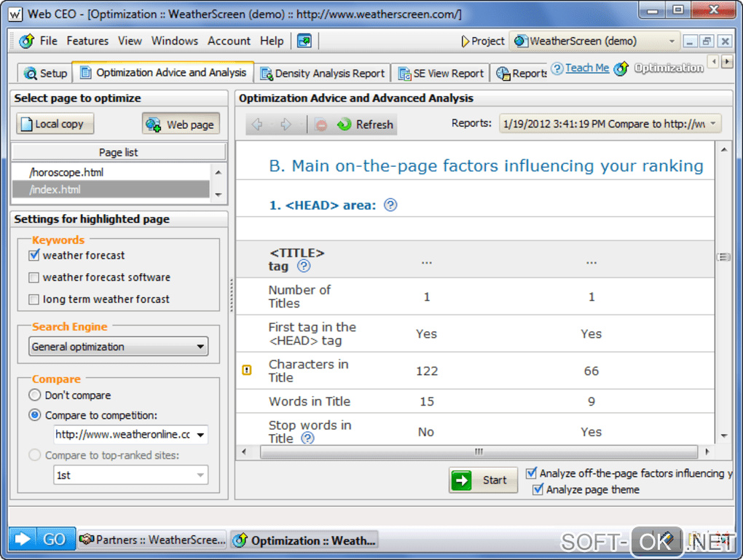The width and height of the screenshot is (743, 560).
Task: Click the horizontal scrollbar thumb of the report
Action: click(479, 451)
